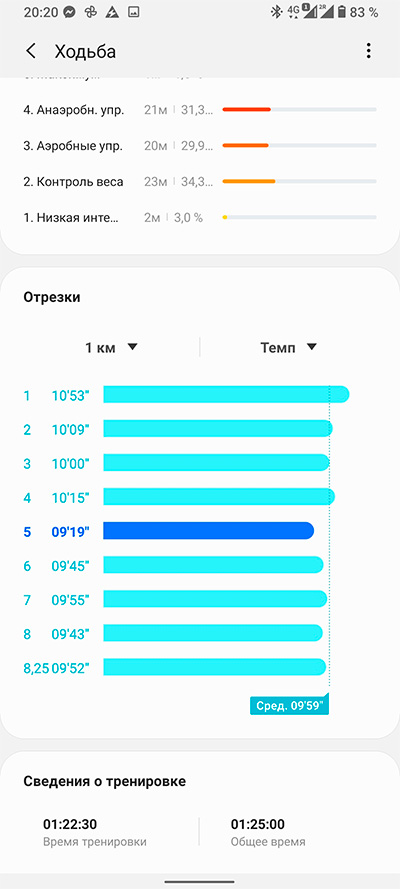Tap the Messenger notification icon
The height and width of the screenshot is (889, 400).
point(70,12)
